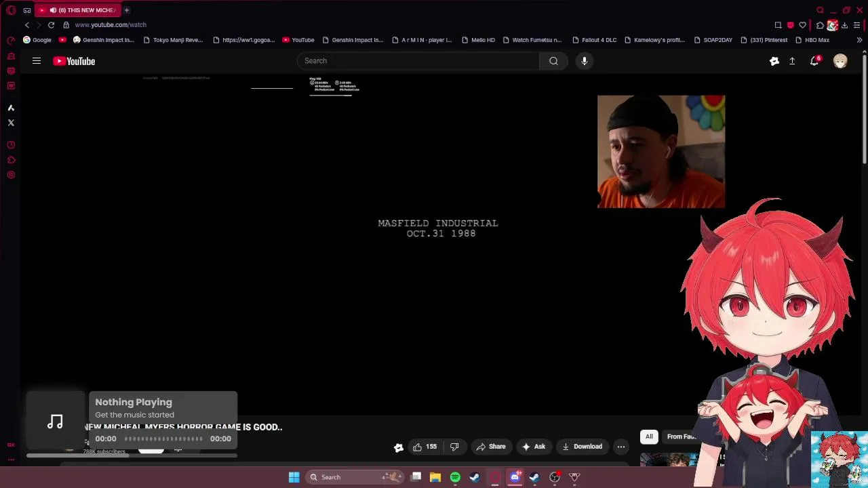Dislike the video

(454, 447)
